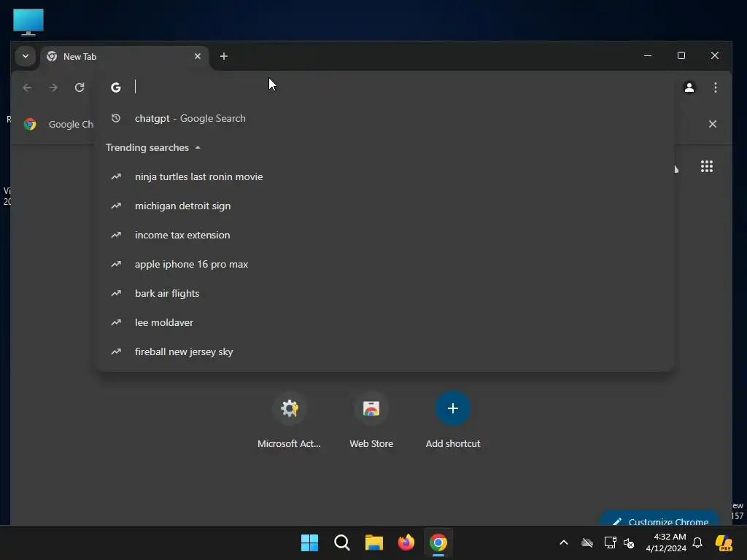Image resolution: width=747 pixels, height=560 pixels.
Task: Select michigan detroit sign suggestion
Action: click(x=385, y=206)
